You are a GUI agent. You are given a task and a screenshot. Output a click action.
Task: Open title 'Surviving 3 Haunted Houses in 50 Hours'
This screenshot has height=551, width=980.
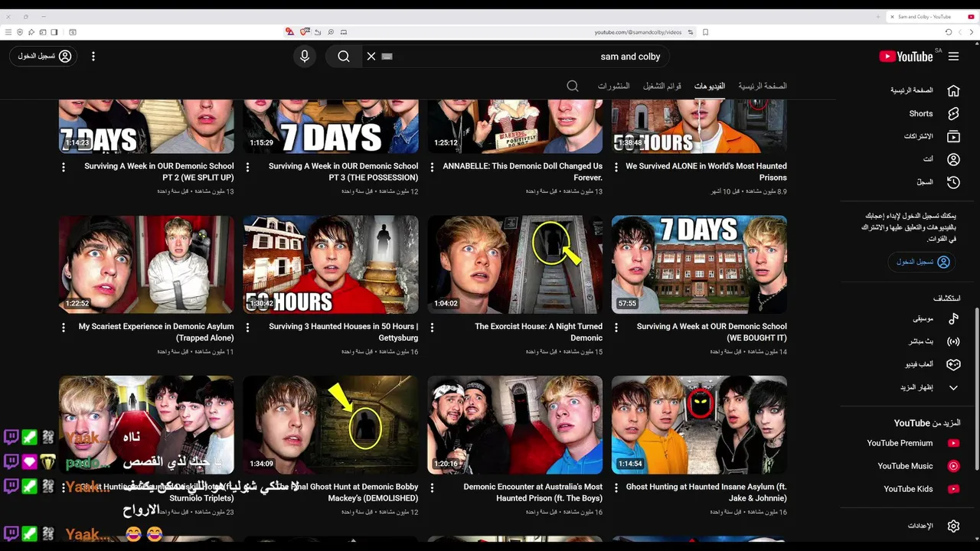(x=344, y=332)
